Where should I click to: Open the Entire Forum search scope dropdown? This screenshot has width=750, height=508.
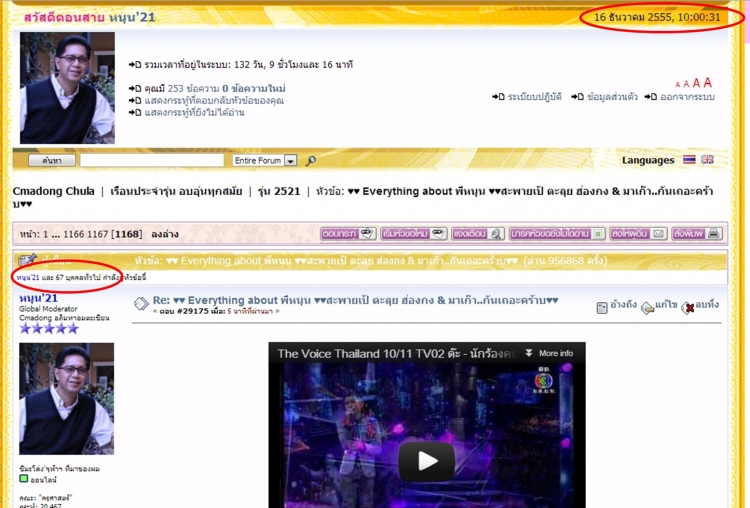click(265, 161)
